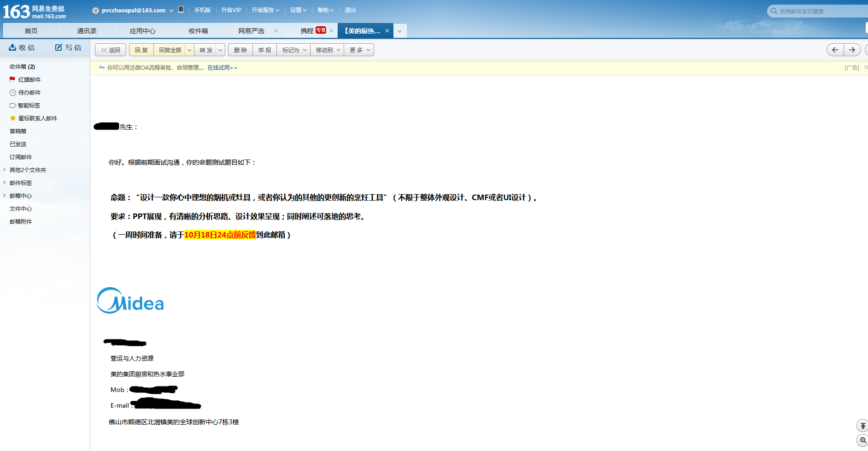
Task: Switch to the 携程 tab
Action: [307, 31]
